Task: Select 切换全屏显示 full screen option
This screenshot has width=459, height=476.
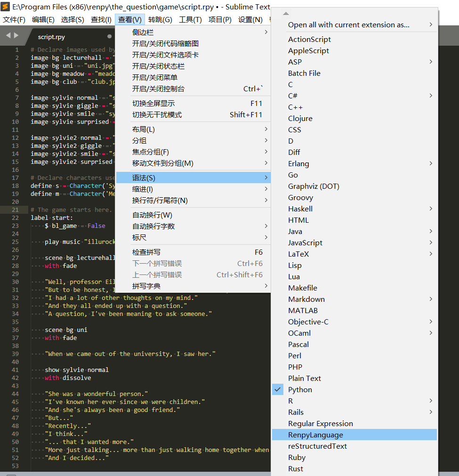Action: (x=153, y=103)
